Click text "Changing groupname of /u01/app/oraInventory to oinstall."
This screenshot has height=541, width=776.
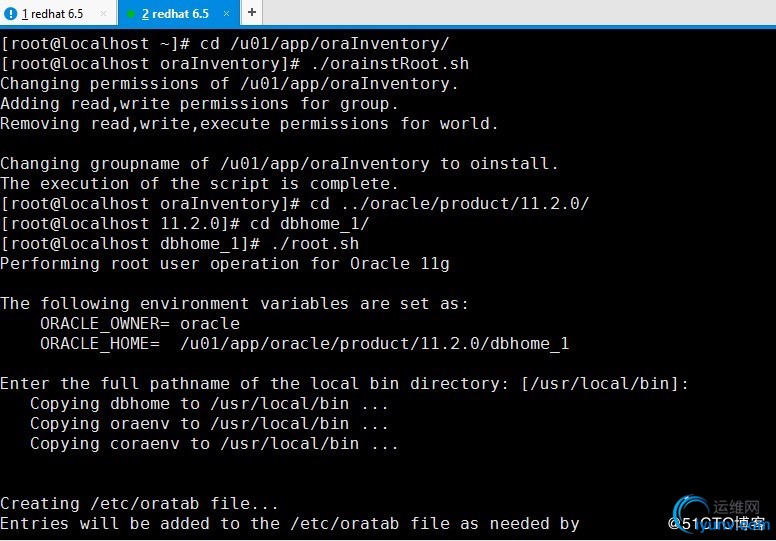coord(279,164)
